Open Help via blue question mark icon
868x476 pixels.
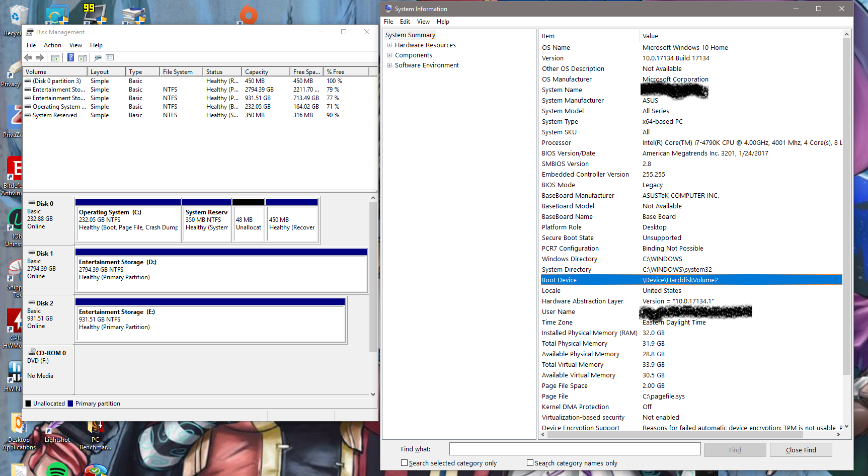[71, 58]
